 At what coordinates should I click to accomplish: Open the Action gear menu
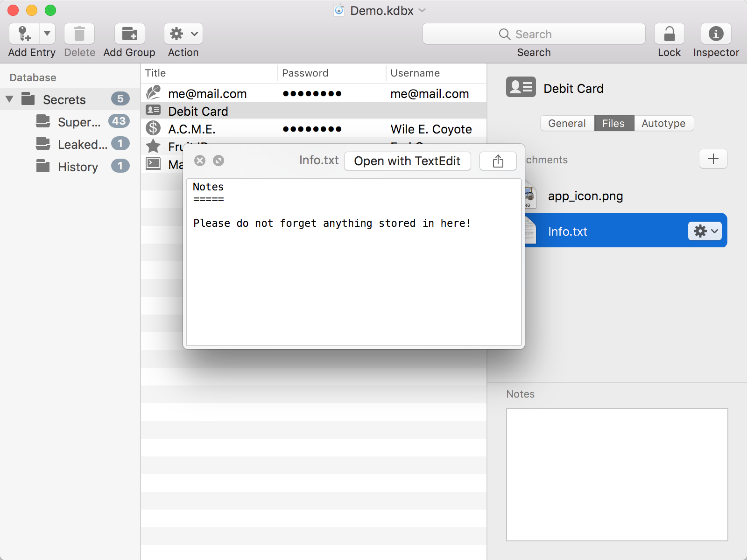(183, 34)
